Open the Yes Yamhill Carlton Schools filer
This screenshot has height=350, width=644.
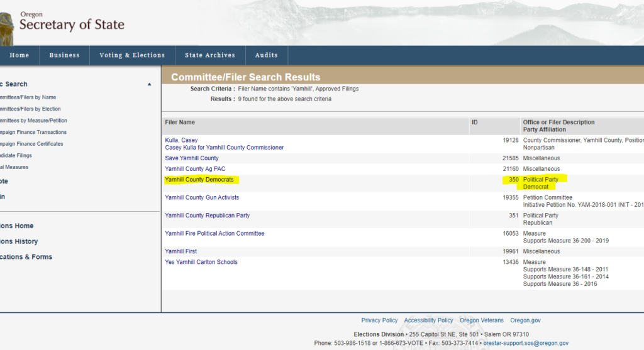tap(201, 262)
